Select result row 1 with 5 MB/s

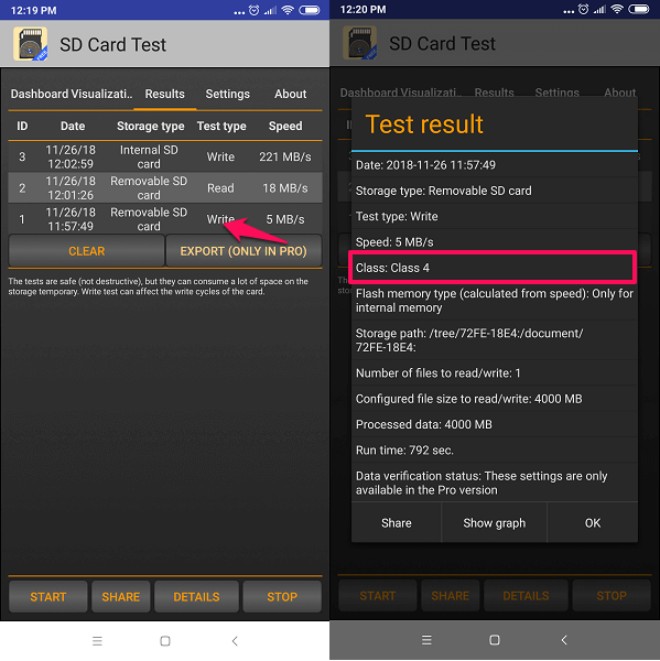(165, 219)
